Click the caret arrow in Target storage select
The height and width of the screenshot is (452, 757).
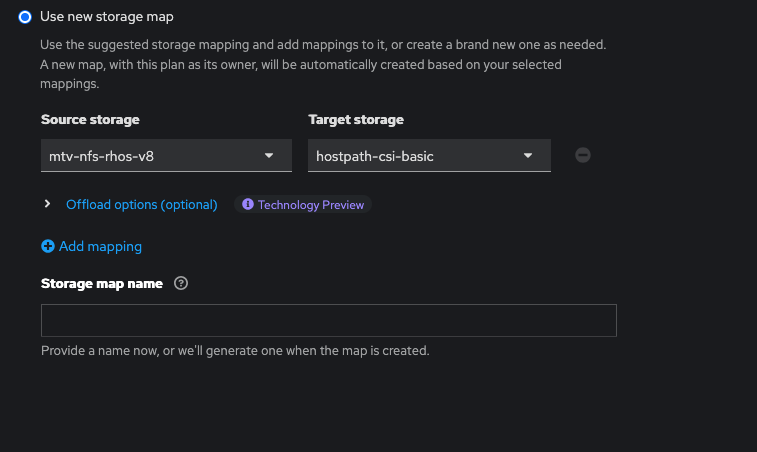(x=528, y=156)
